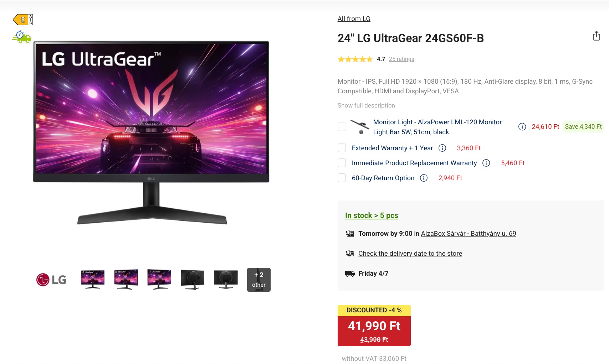This screenshot has width=609, height=364.
Task: Click the LG brand logo
Action: pos(51,280)
